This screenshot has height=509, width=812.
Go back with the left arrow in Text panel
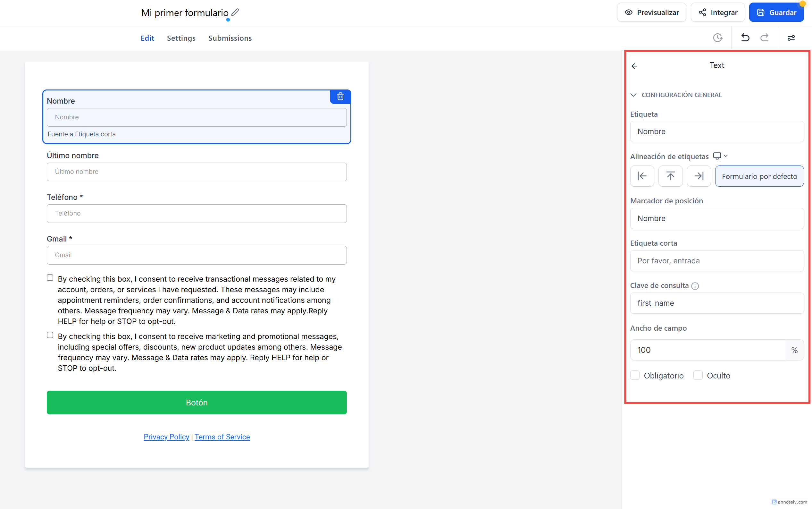pos(634,66)
